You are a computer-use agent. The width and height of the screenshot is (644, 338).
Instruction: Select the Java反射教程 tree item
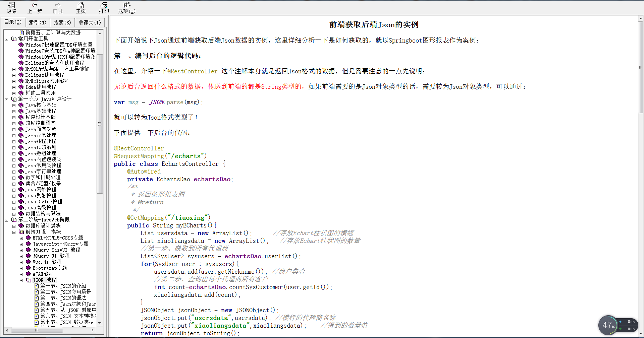(41, 196)
